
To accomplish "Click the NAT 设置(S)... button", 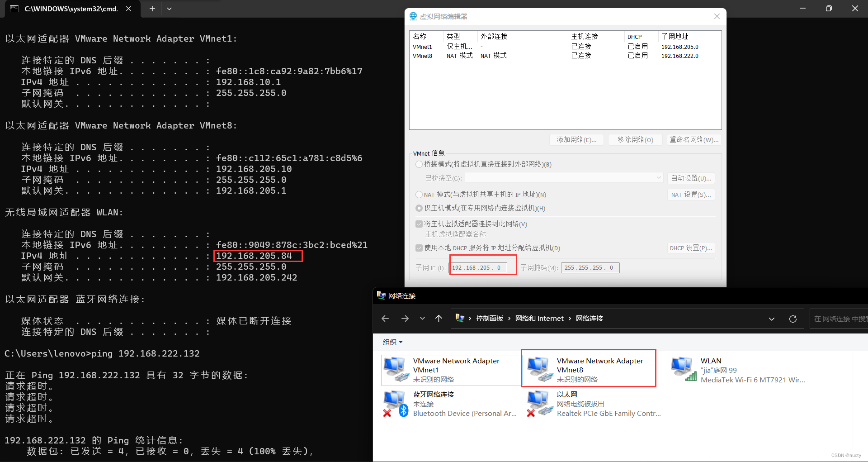I will coord(691,195).
